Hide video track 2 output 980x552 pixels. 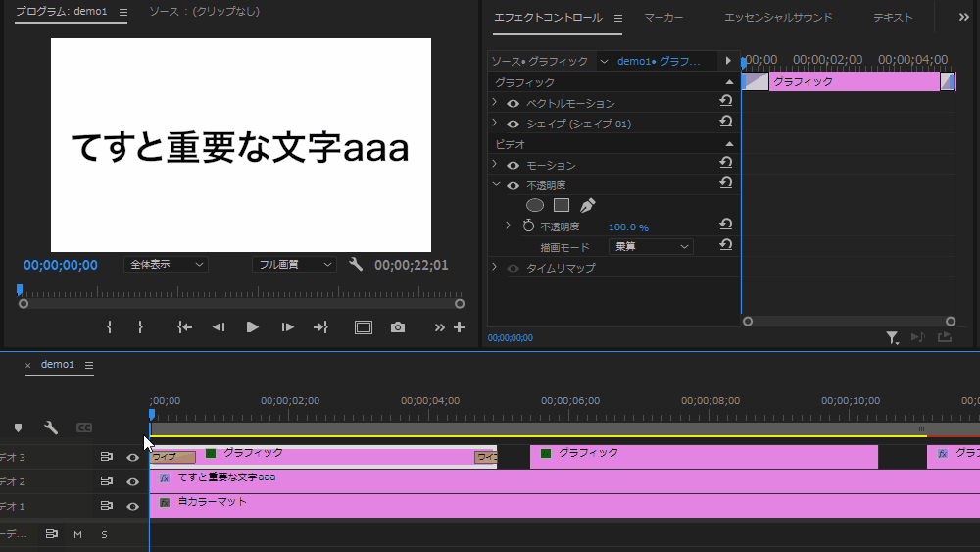pos(132,482)
